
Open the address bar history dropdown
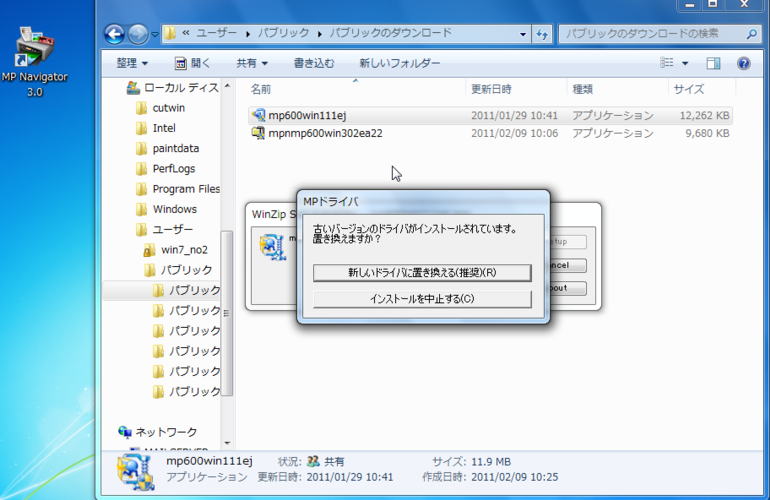tap(522, 34)
